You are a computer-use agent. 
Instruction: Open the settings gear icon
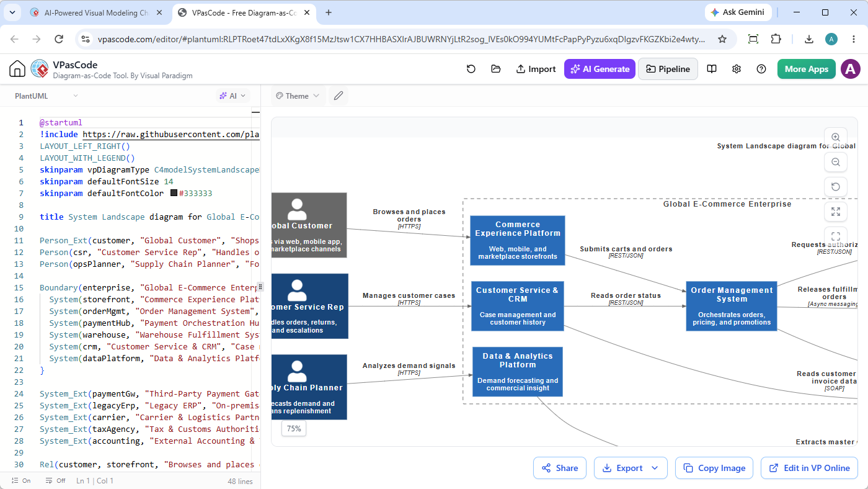pyautogui.click(x=737, y=69)
